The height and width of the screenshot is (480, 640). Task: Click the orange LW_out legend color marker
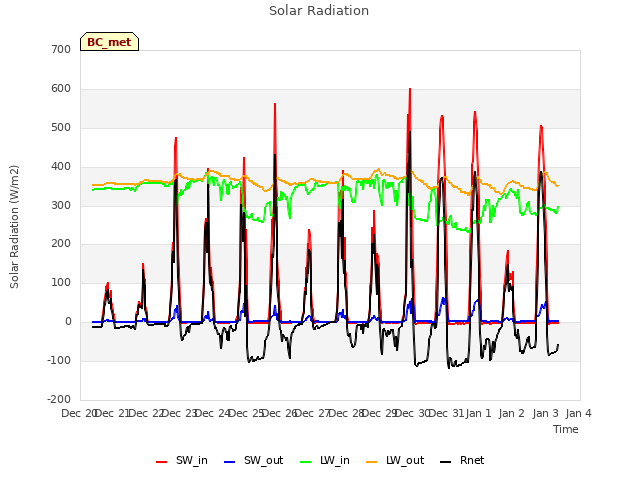[371, 462]
